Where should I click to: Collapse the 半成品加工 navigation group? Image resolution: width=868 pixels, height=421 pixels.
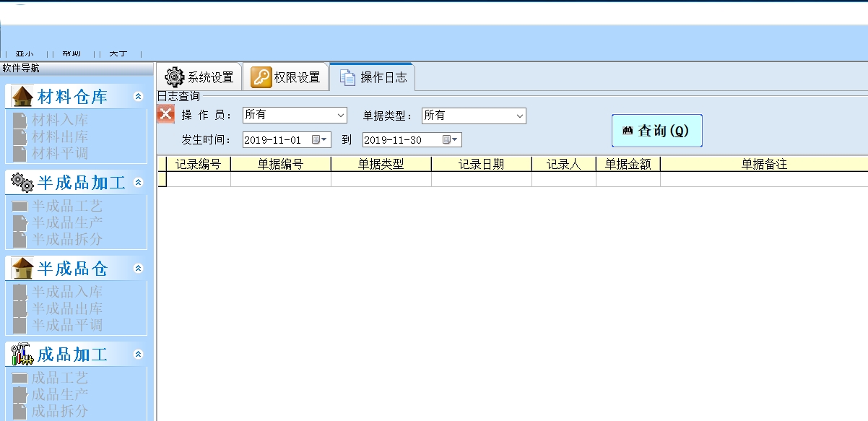(x=138, y=183)
